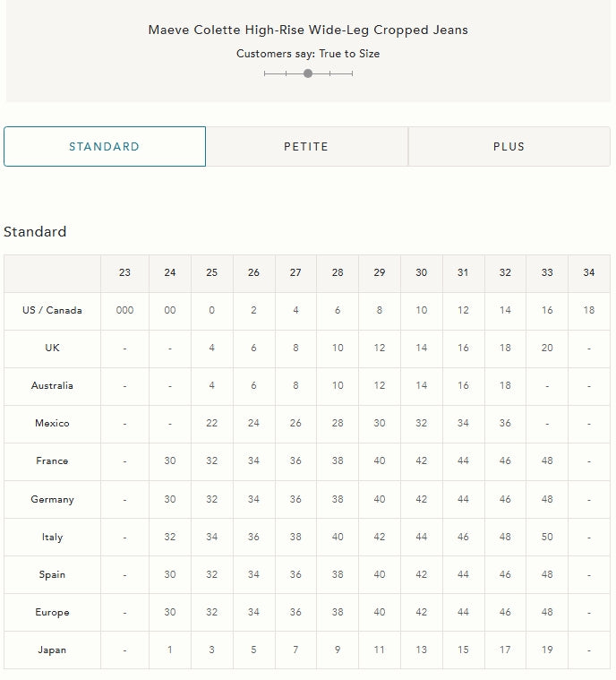Viewport: 616px width, 680px height.
Task: Click the Germany row label
Action: pyautogui.click(x=53, y=499)
